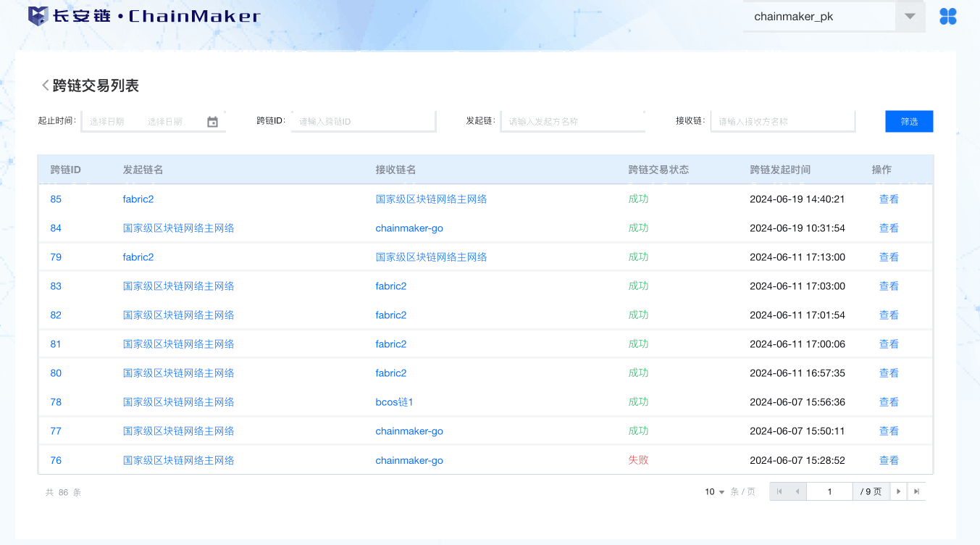Click the 筛选 filter button

click(x=909, y=122)
